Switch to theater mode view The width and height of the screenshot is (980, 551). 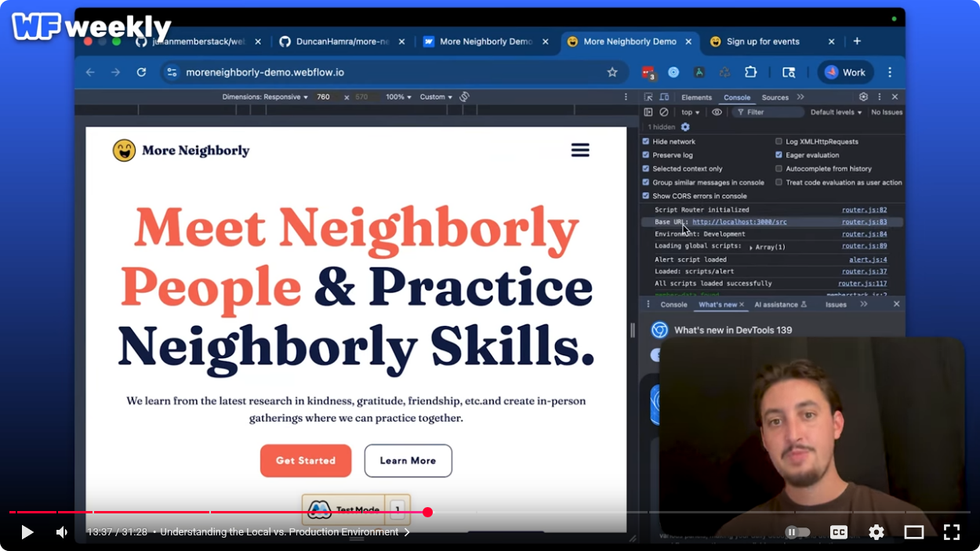914,532
